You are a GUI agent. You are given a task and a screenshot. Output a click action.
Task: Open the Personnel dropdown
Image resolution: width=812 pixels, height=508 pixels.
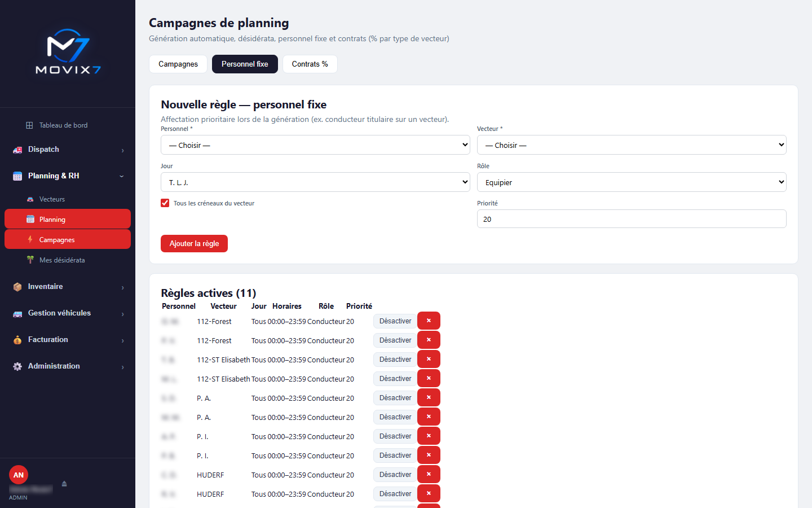[x=315, y=145]
